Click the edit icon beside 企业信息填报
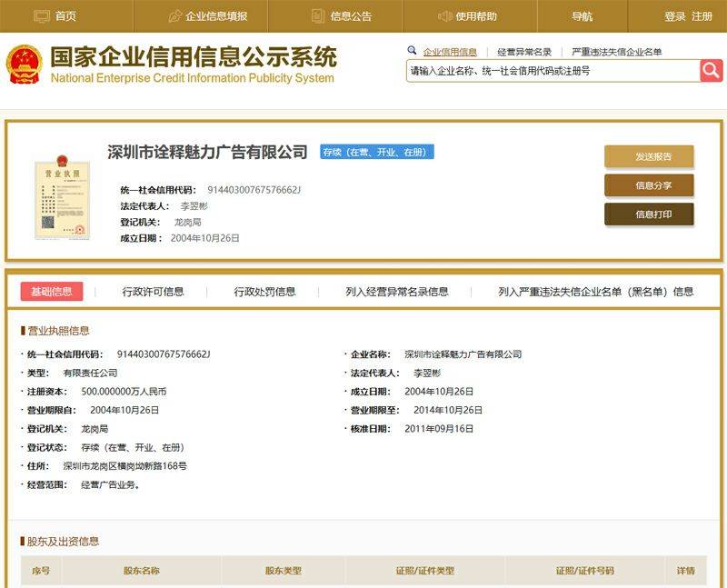The width and height of the screenshot is (727, 588). 175,16
